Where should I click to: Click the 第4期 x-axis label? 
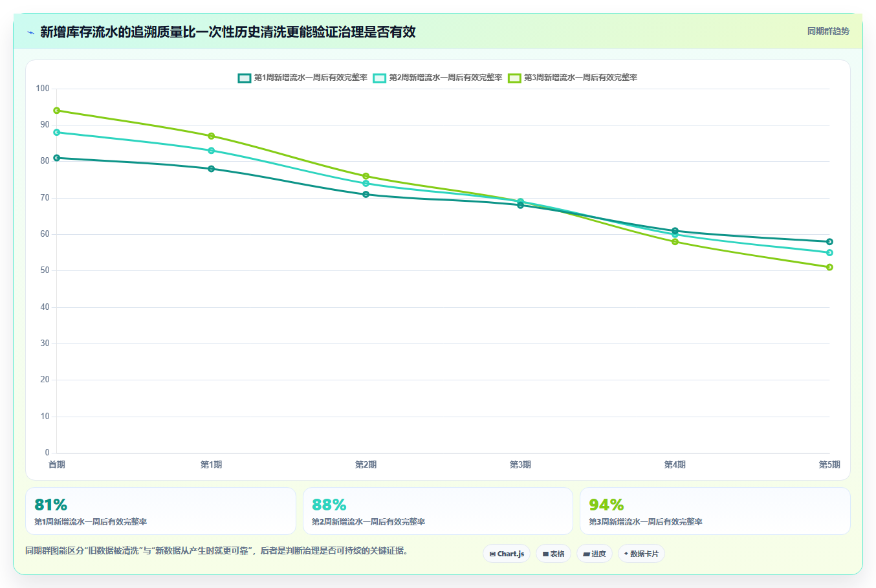pyautogui.click(x=675, y=464)
